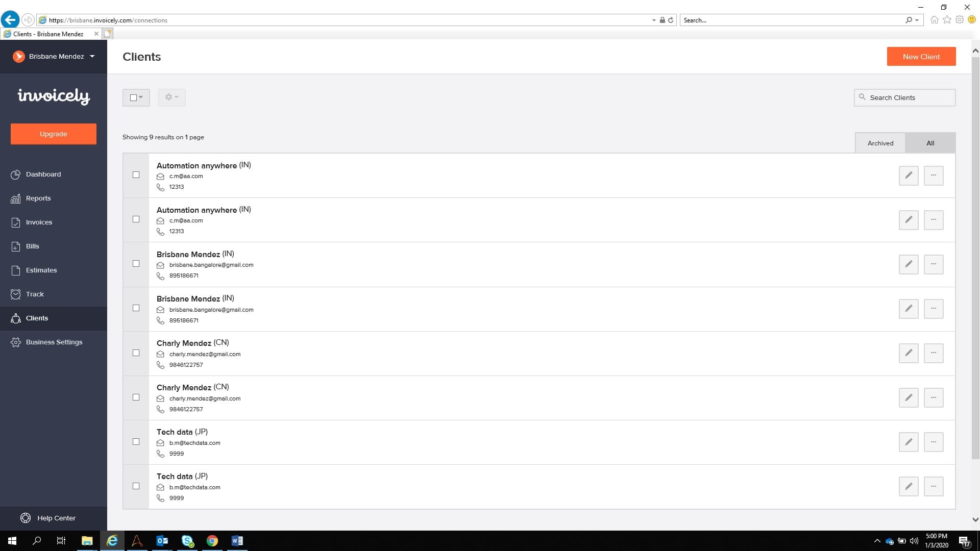Image resolution: width=980 pixels, height=551 pixels.
Task: Click the Invoices document icon in sidebar
Action: [x=16, y=222]
